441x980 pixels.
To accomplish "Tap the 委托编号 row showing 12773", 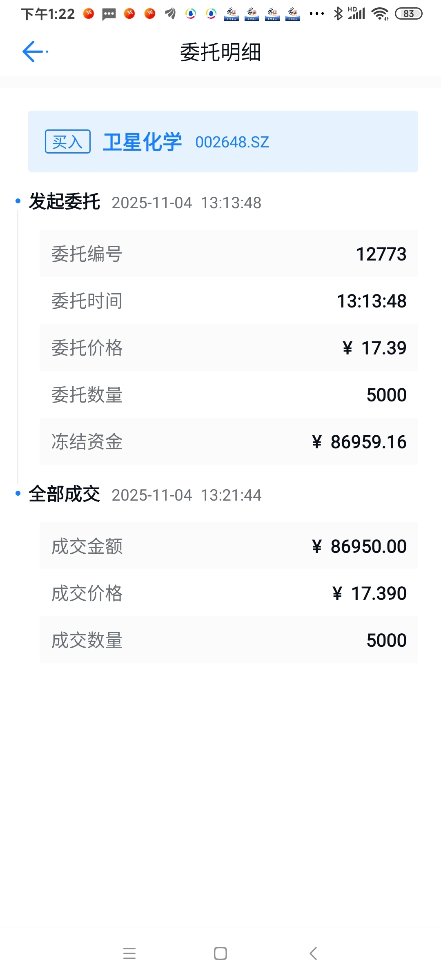I will click(229, 254).
